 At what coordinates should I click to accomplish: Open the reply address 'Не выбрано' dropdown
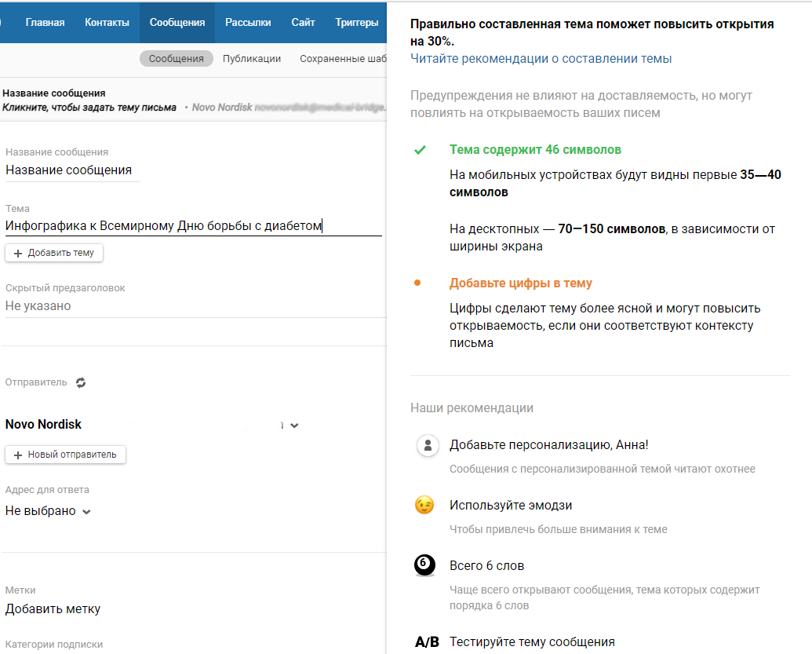48,511
